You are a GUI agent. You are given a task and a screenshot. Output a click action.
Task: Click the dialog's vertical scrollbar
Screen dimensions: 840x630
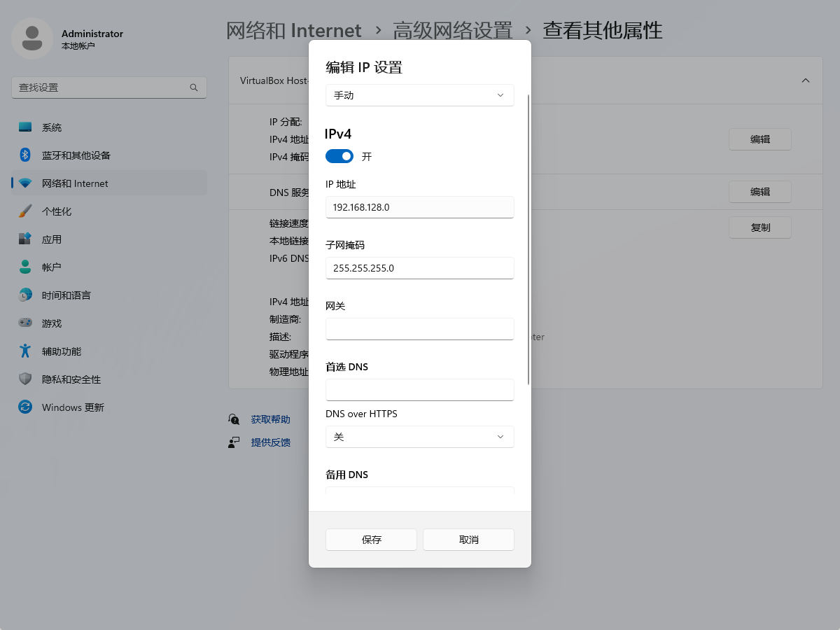(x=528, y=239)
